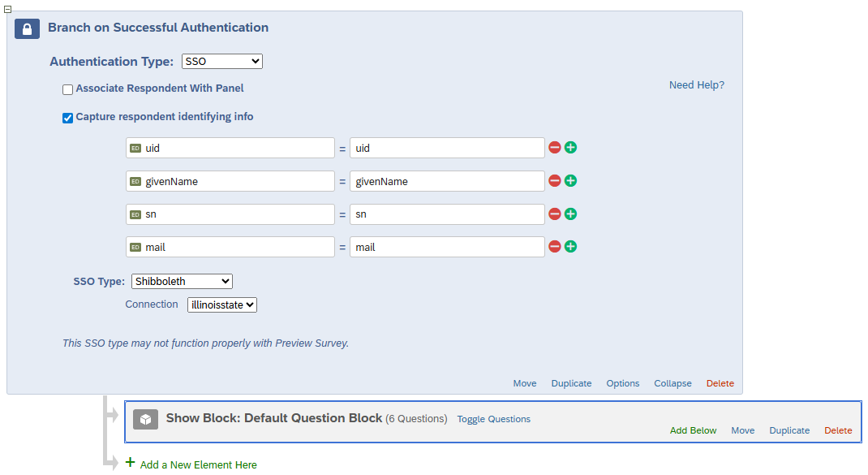The height and width of the screenshot is (475, 868).
Task: Open the SSO Type dropdown showing Shibboleth
Action: point(181,280)
